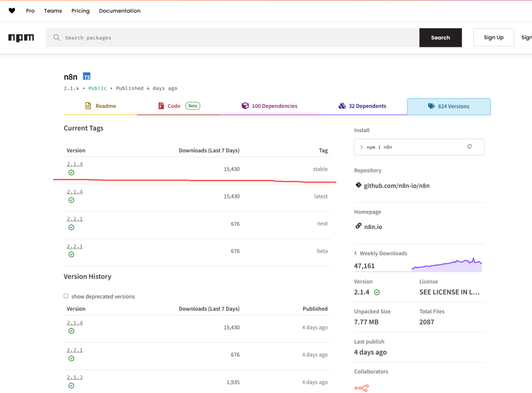The image size is (532, 393).
Task: Click the npm logo
Action: [x=21, y=38]
